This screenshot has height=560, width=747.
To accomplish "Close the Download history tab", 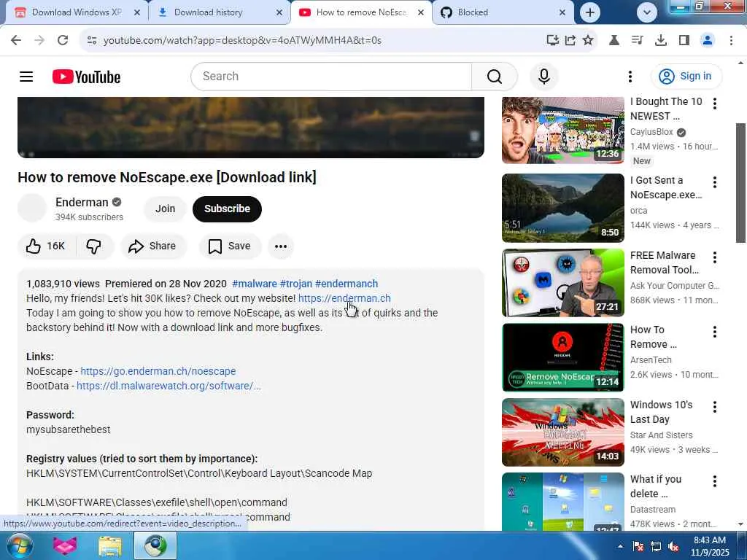I will point(279,13).
